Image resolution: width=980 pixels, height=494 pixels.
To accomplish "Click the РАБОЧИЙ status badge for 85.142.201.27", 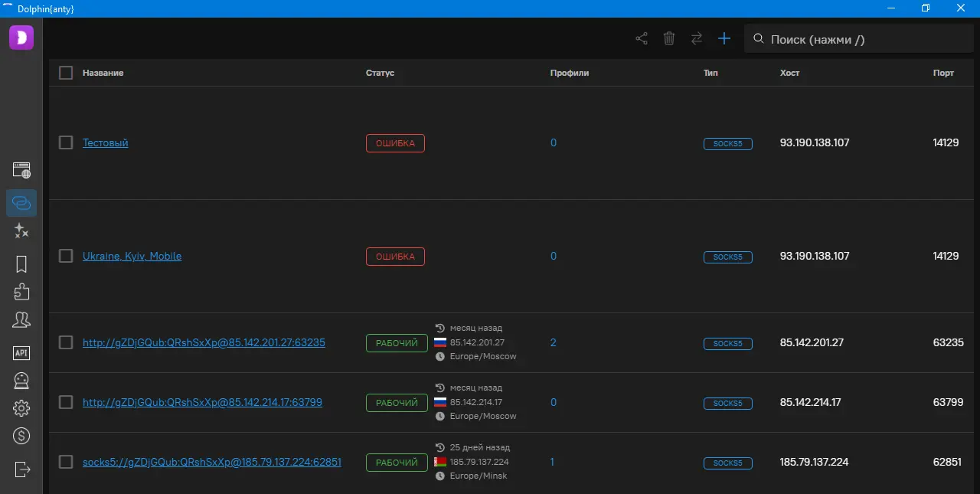I will [397, 343].
